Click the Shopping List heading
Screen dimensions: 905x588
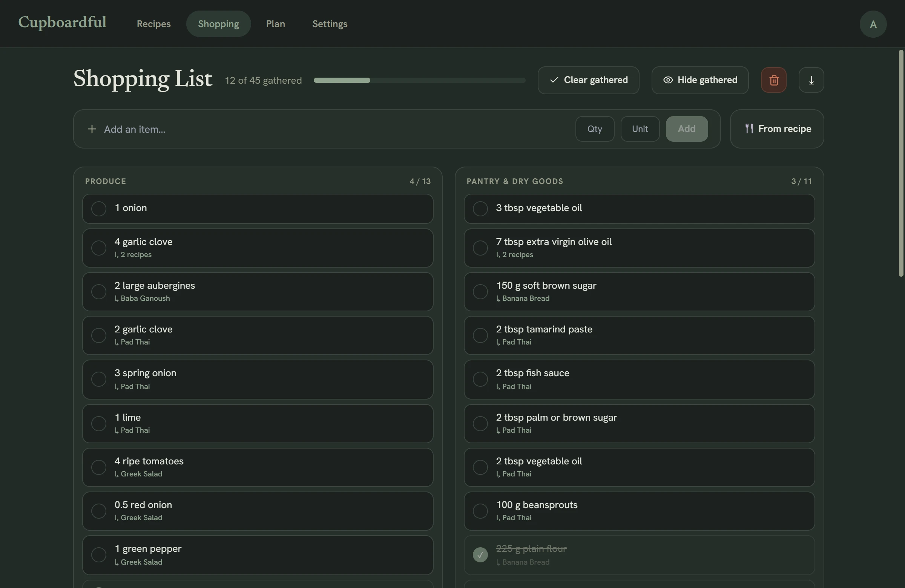pos(143,79)
